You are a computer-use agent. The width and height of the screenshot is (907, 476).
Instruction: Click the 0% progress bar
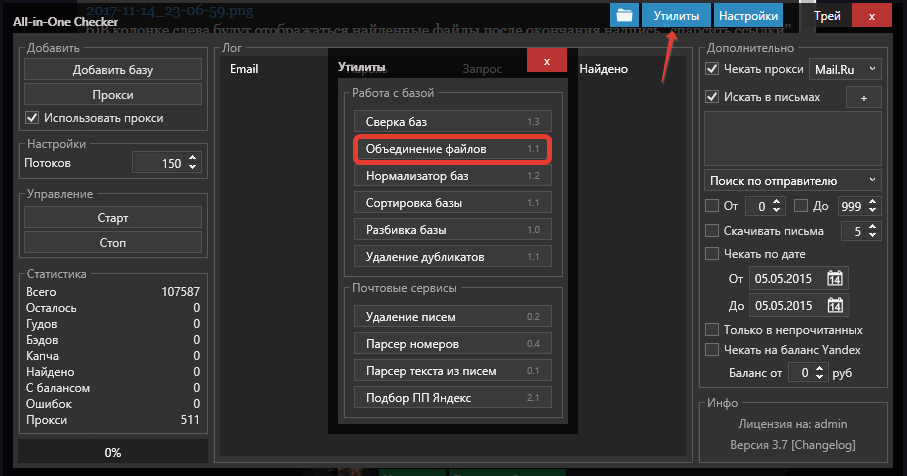click(113, 452)
